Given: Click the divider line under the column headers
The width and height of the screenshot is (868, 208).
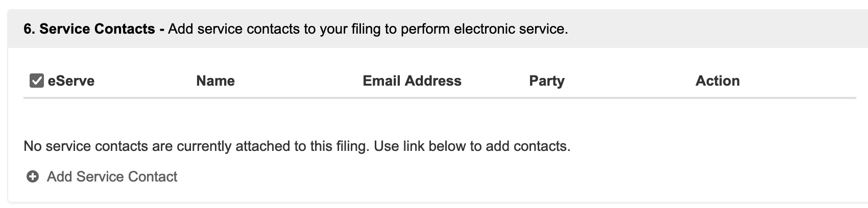Looking at the screenshot, I should pos(439,98).
